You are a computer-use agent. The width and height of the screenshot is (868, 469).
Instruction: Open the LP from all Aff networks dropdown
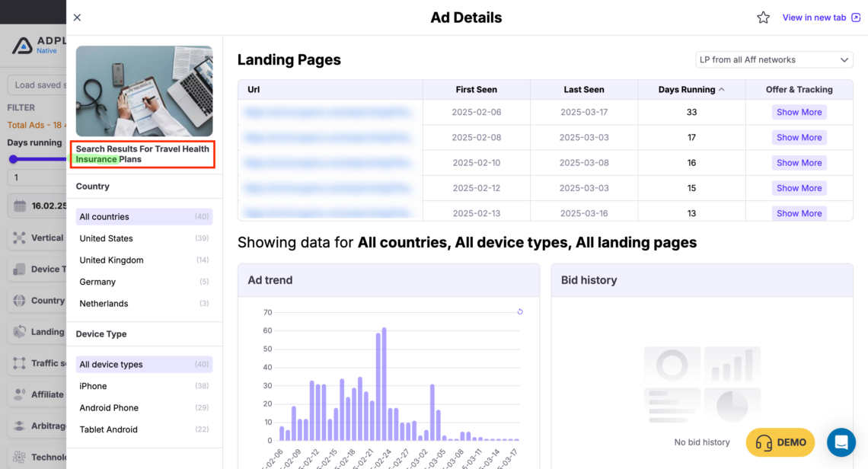tap(774, 59)
